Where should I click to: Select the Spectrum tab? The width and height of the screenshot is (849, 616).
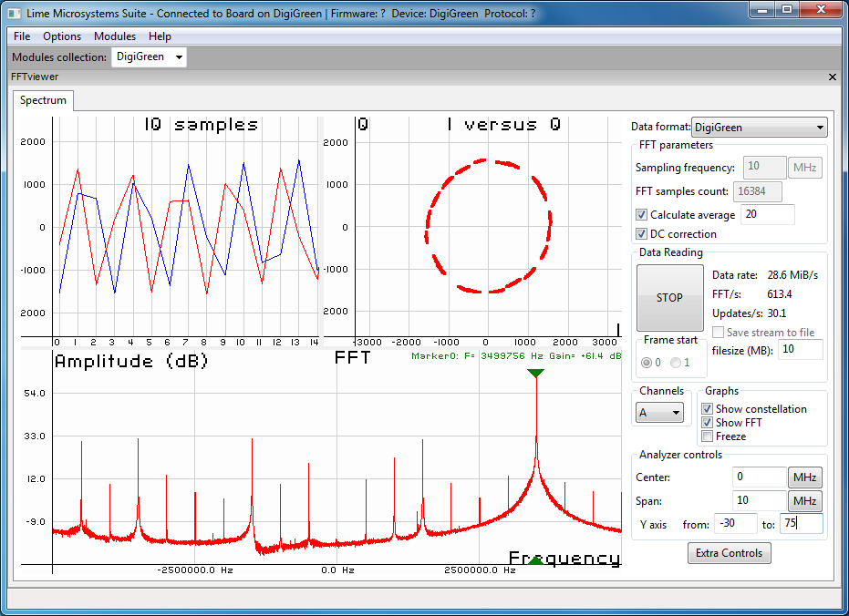[44, 100]
